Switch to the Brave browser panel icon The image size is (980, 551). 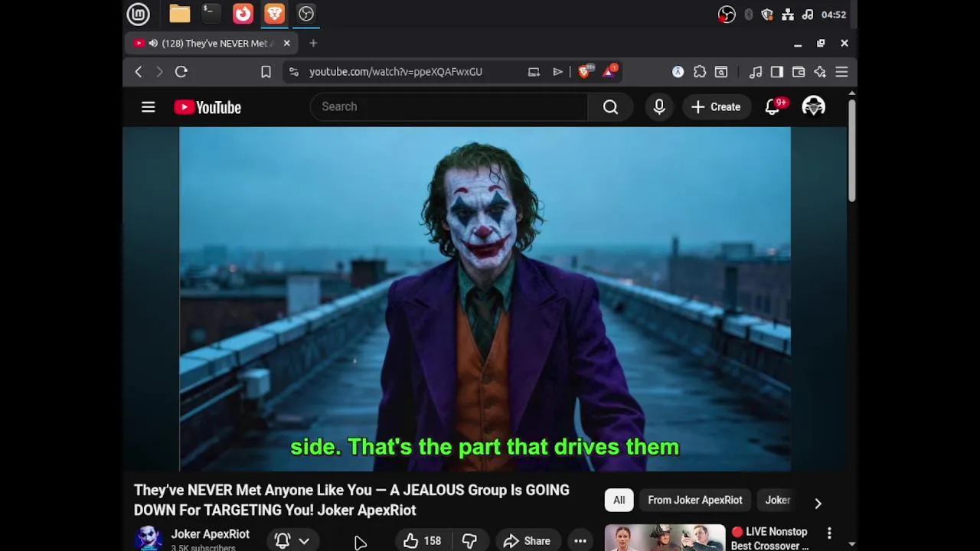click(274, 14)
